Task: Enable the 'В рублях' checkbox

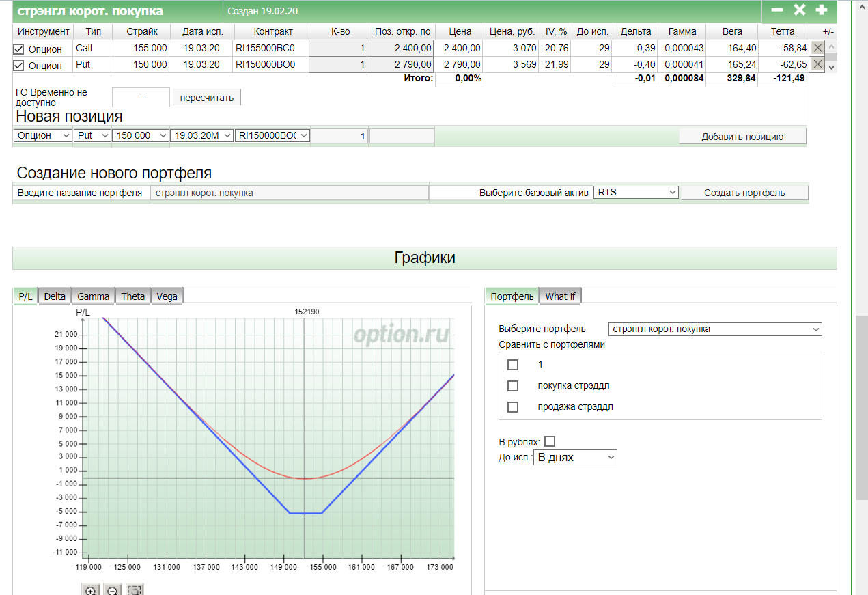Action: (550, 441)
